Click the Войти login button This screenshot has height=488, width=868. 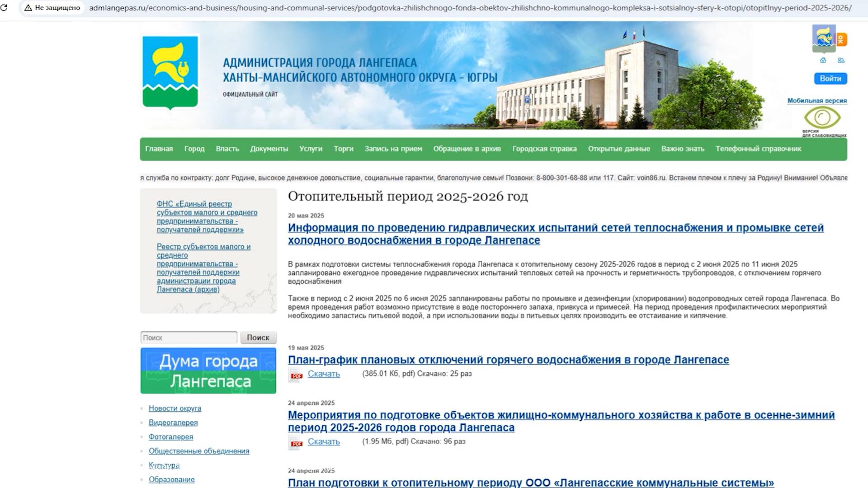click(x=830, y=79)
